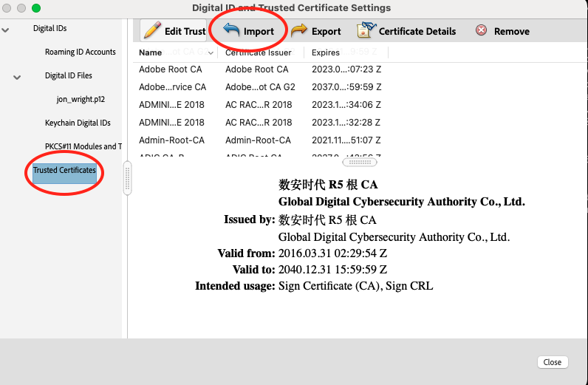Select ADMINI...E 2018 row expiring :34:06 Z
This screenshot has width=588, height=385.
[260, 105]
